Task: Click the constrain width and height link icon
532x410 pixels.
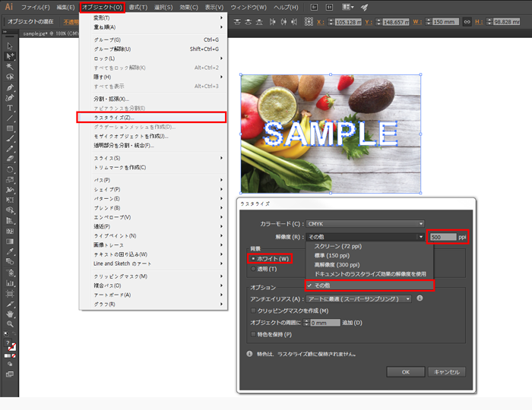Action: click(x=467, y=21)
